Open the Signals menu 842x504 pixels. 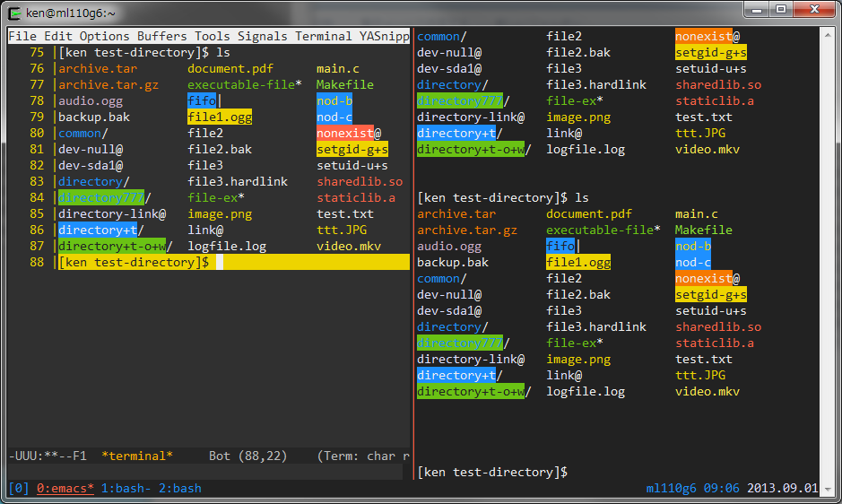[263, 36]
